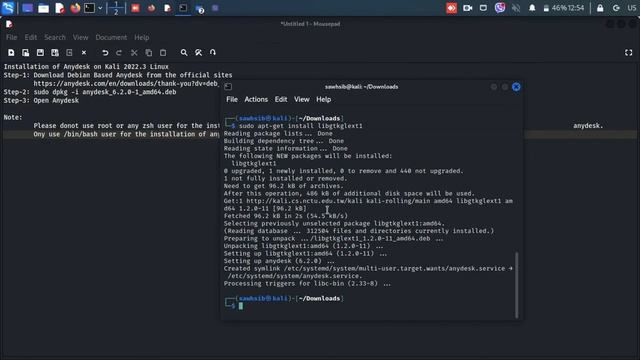The image size is (640, 360).
Task: Click the Paste clipboard icon
Action: click(163, 53)
